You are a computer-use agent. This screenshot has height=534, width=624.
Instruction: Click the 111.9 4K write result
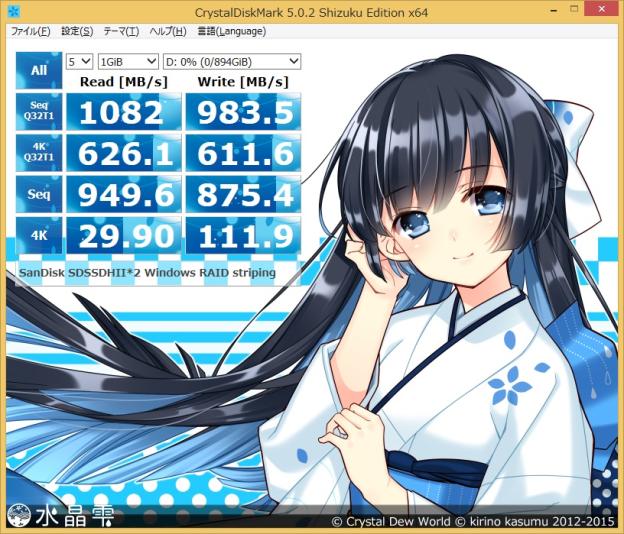[243, 236]
